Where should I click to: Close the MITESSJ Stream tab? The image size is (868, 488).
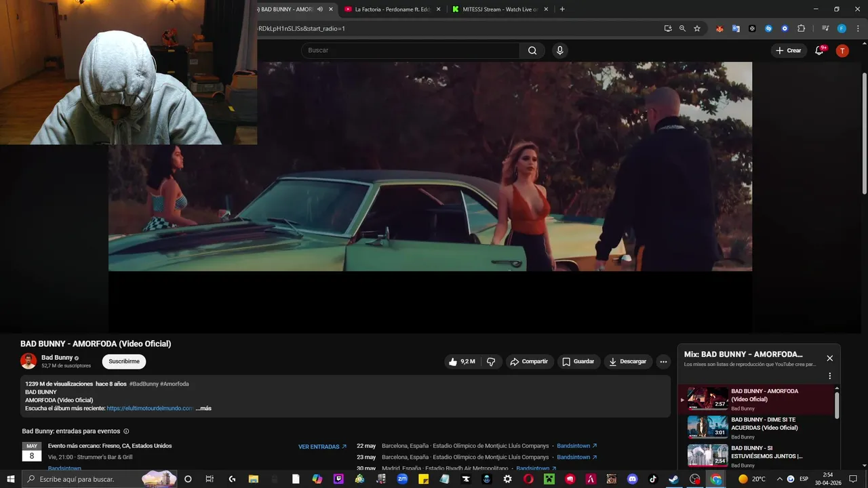(x=547, y=9)
